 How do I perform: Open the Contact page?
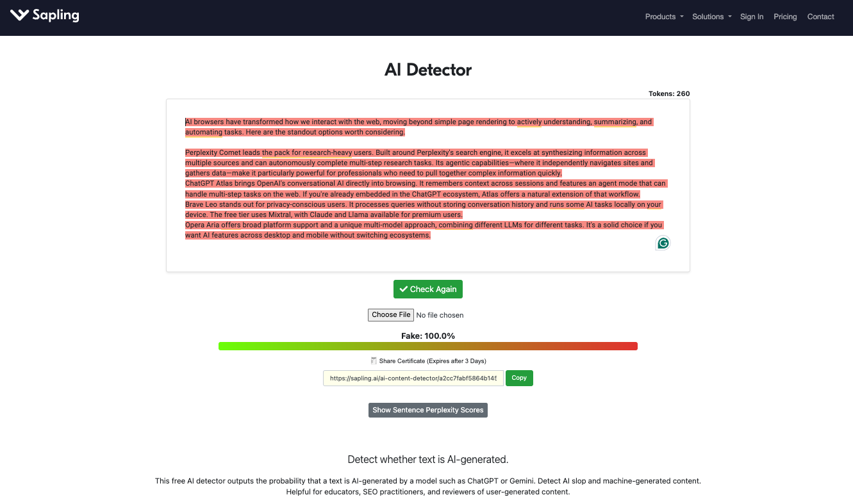(x=820, y=17)
